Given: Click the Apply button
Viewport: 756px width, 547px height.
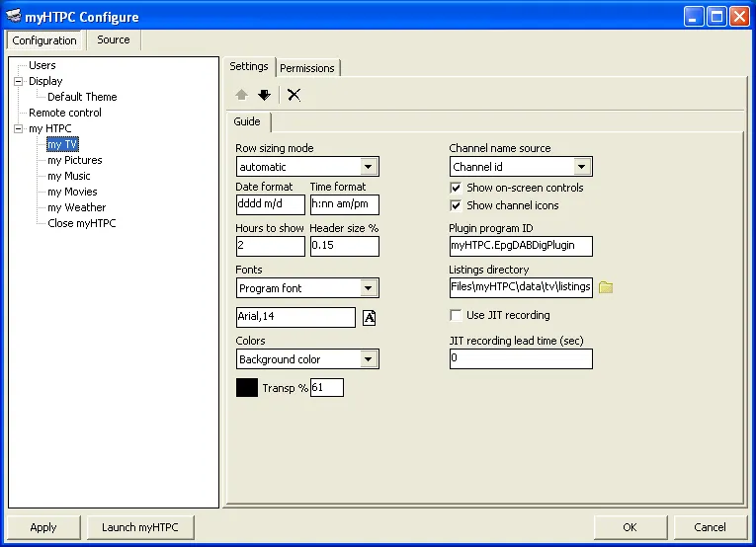Looking at the screenshot, I should 43,527.
